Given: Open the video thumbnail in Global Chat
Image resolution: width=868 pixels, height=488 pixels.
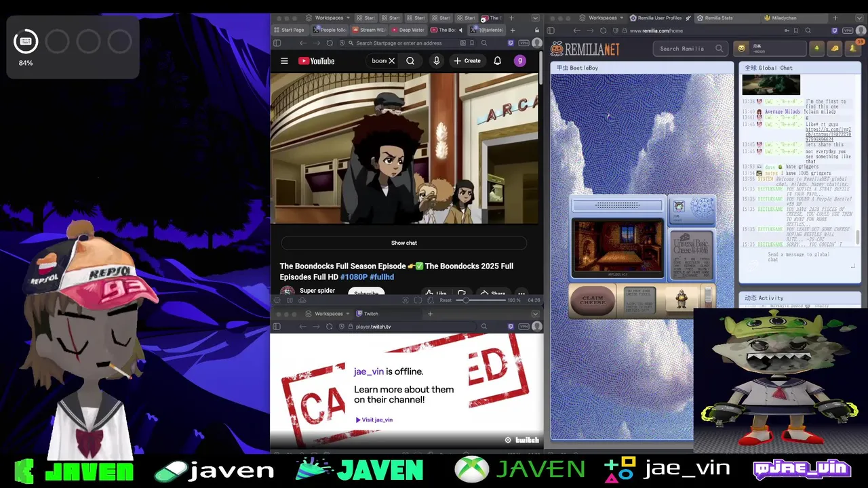Looking at the screenshot, I should pos(771,85).
